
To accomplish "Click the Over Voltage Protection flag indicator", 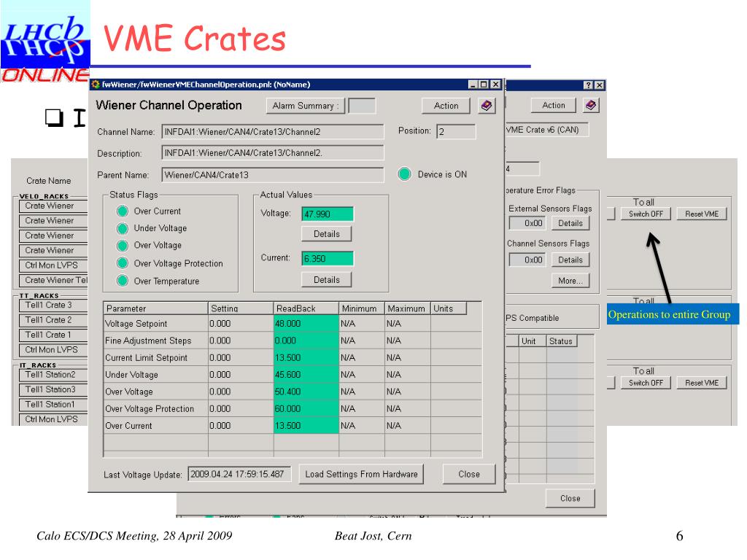I will tap(123, 262).
